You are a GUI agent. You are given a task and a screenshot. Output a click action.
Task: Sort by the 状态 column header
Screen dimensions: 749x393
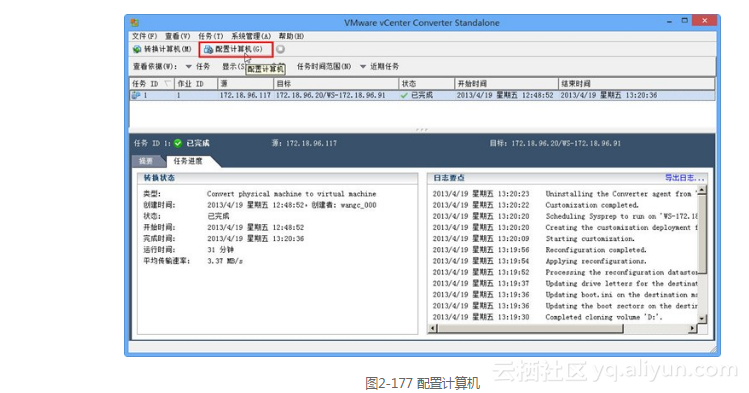[x=426, y=84]
